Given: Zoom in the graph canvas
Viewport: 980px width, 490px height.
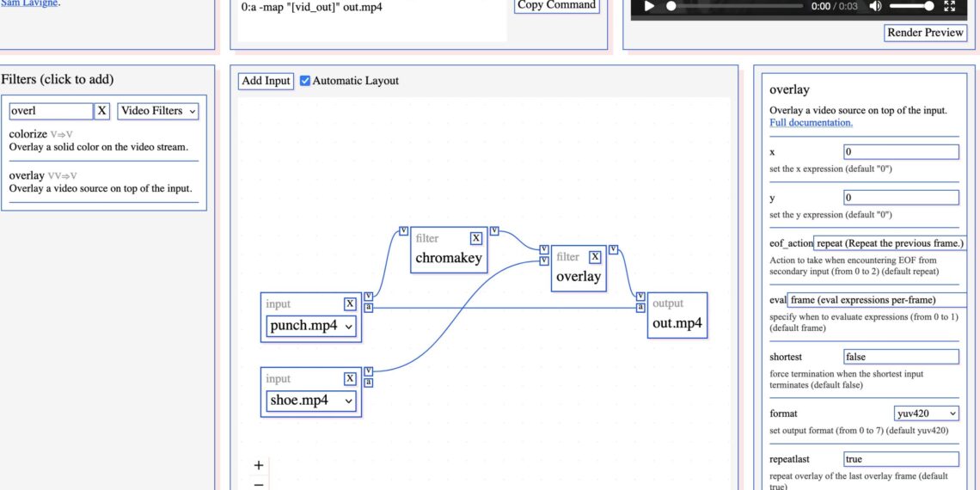Looking at the screenshot, I should pos(259,465).
